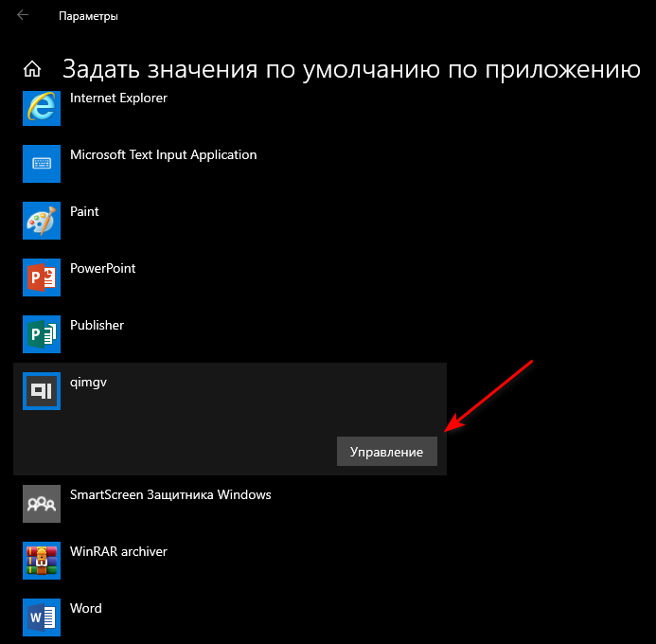Select the Microsoft Text Input Application icon
Viewport: 656px width, 644px height.
click(42, 164)
